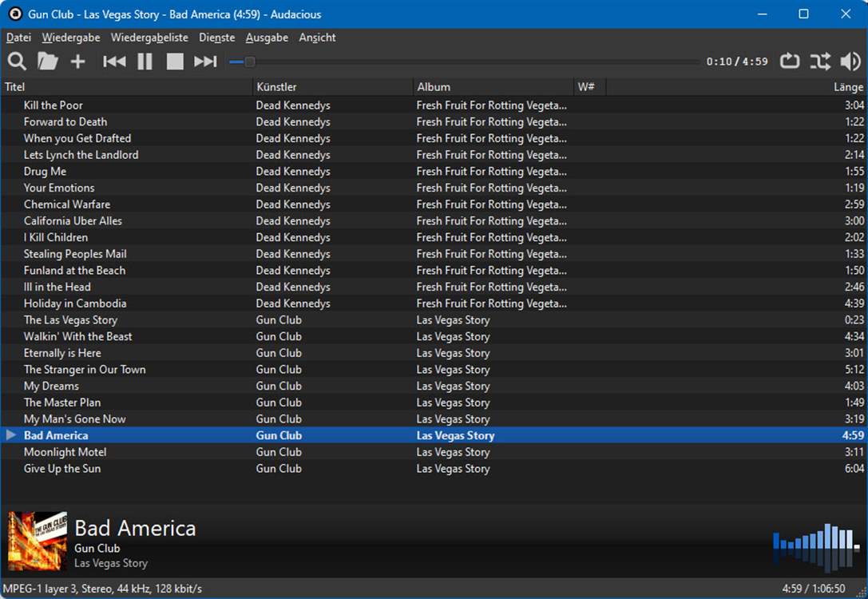Select the track Give Up the Sun
868x599 pixels.
[434, 469]
